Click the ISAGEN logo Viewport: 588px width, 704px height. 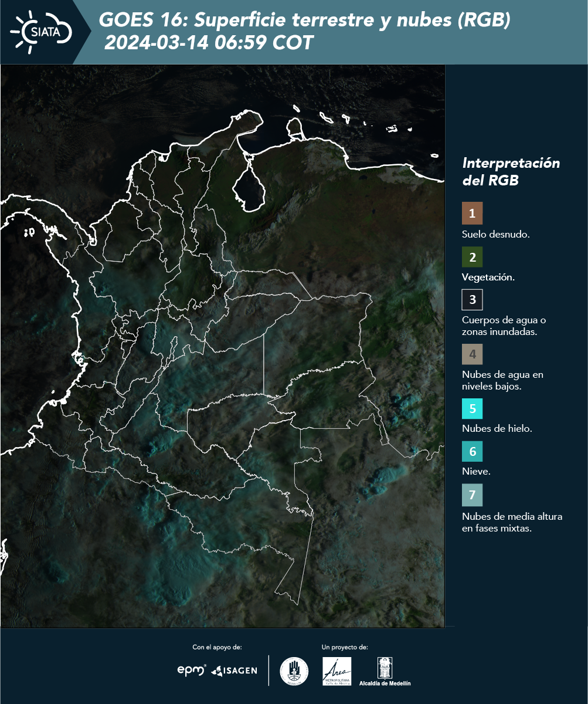pyautogui.click(x=234, y=671)
